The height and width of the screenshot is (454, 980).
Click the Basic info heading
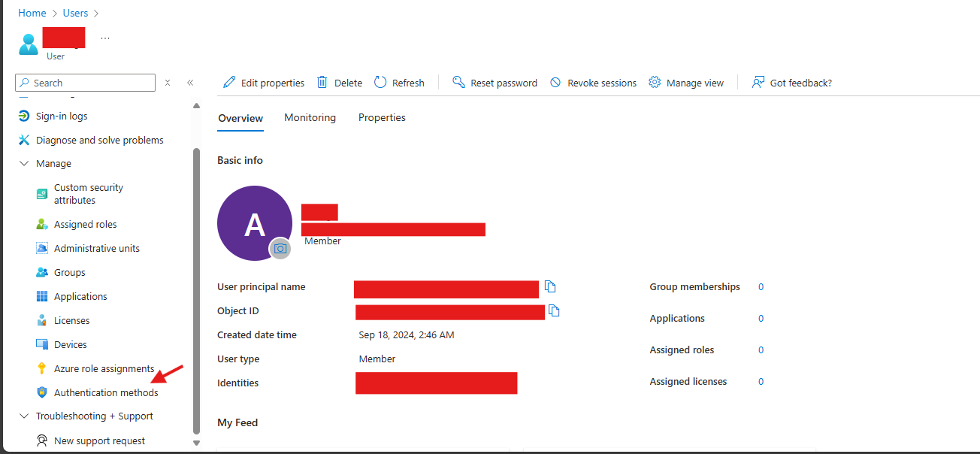[x=240, y=161]
